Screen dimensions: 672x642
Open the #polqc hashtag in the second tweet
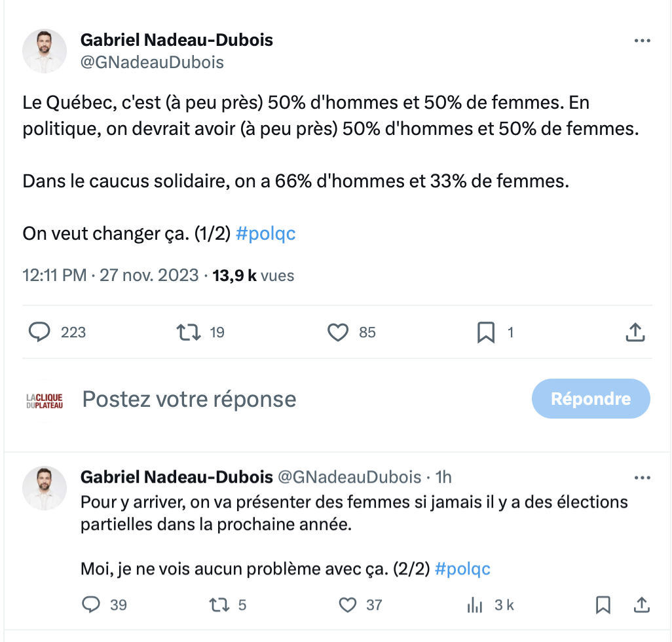pos(462,569)
